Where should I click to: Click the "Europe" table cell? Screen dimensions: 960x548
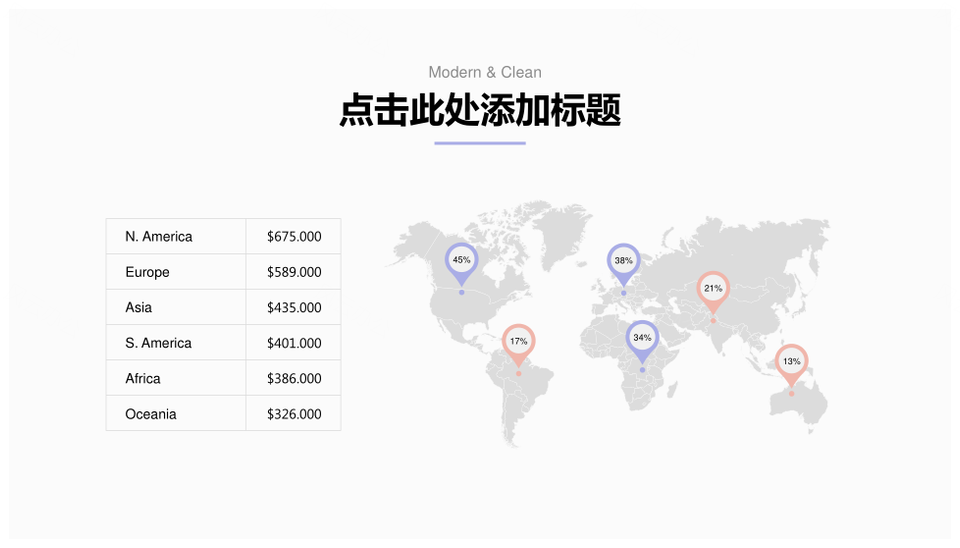coord(176,272)
